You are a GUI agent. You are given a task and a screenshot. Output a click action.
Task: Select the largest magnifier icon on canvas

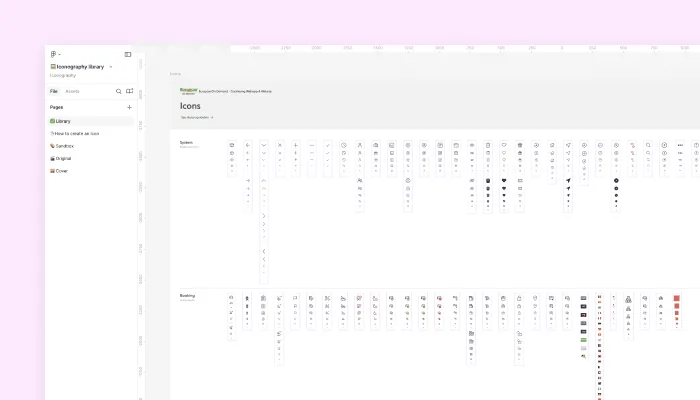click(648, 145)
